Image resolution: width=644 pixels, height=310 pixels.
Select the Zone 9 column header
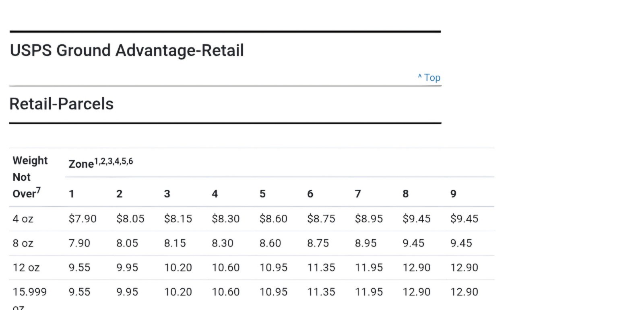point(453,194)
